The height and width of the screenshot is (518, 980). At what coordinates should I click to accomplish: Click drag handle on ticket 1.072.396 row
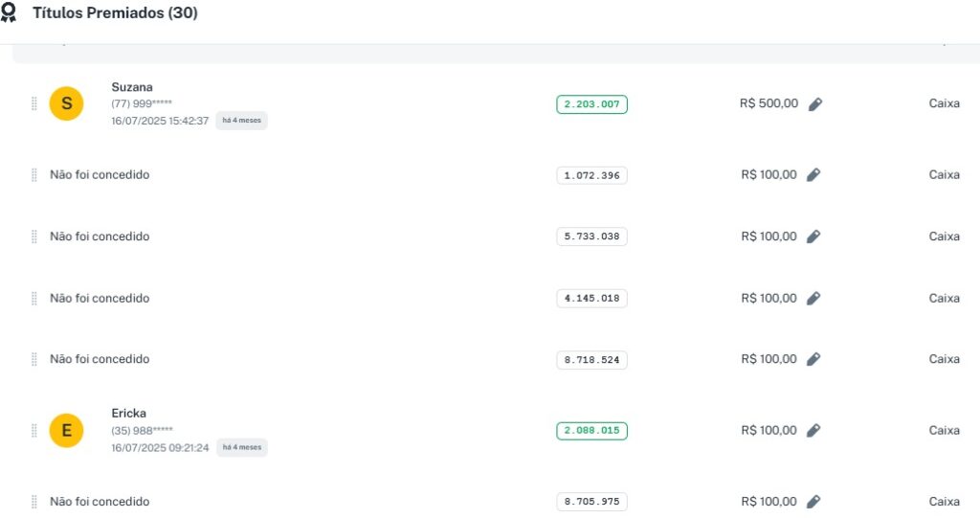pos(34,175)
